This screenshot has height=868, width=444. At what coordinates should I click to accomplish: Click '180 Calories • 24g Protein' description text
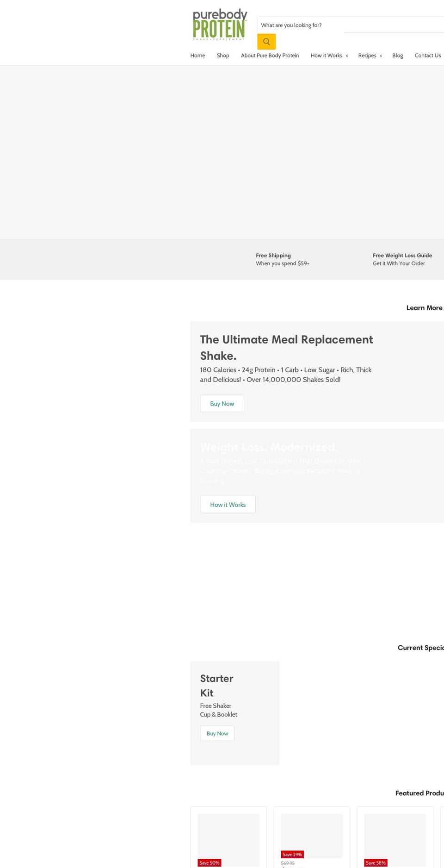pyautogui.click(x=285, y=375)
